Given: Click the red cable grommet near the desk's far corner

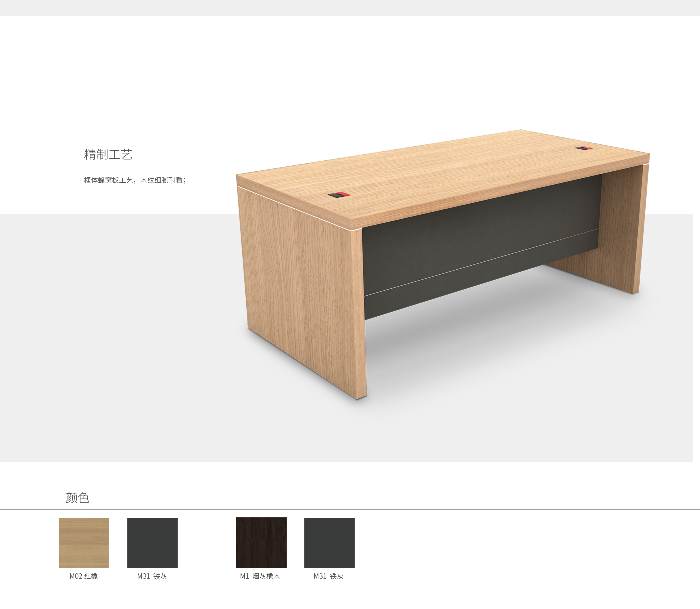Looking at the screenshot, I should [584, 148].
